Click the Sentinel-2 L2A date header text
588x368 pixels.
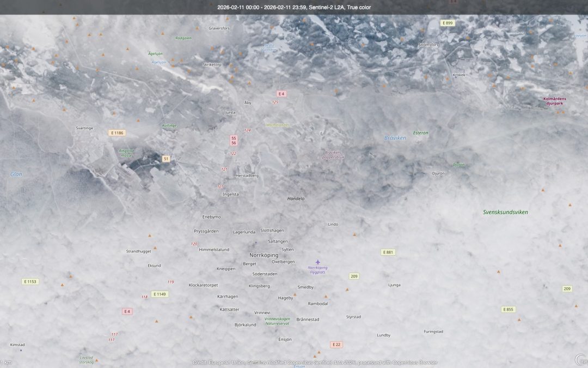[294, 7]
